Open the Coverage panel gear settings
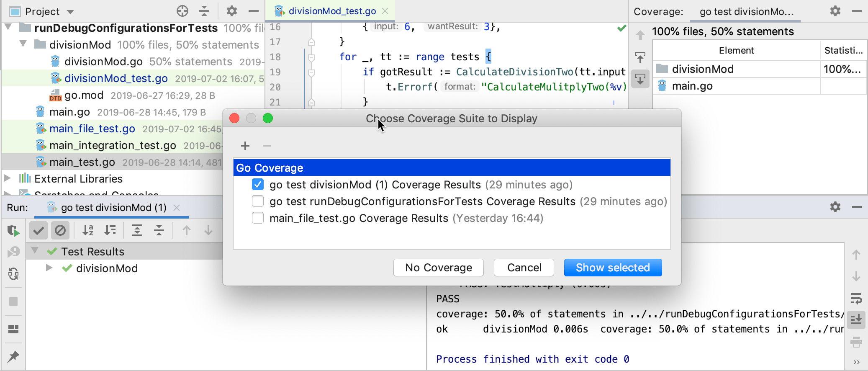This screenshot has width=868, height=371. (x=835, y=11)
